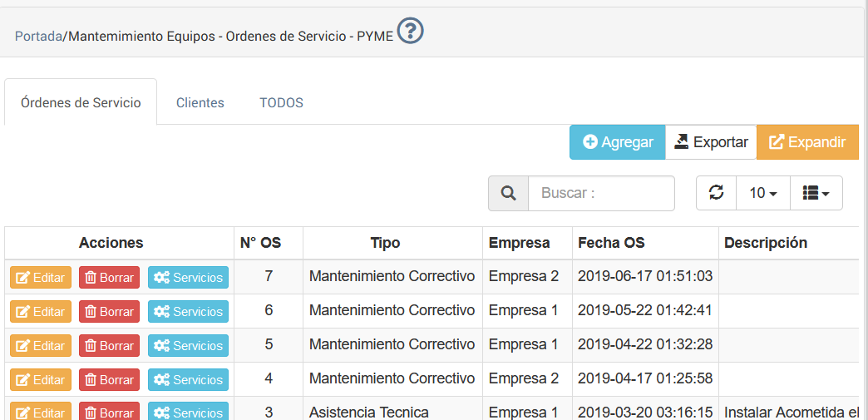This screenshot has width=868, height=420.
Task: Sort by the N° OS column header
Action: (x=260, y=243)
